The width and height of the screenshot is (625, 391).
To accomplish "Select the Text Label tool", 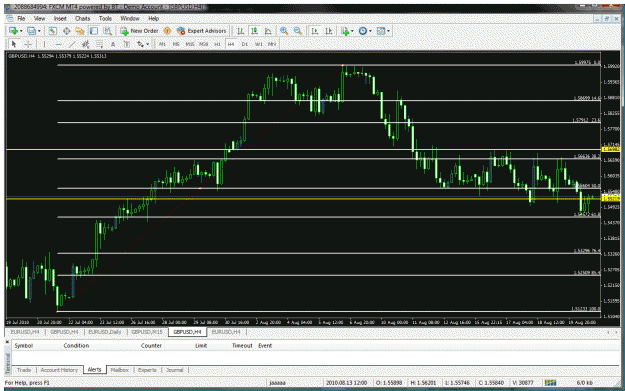I will tap(126, 44).
